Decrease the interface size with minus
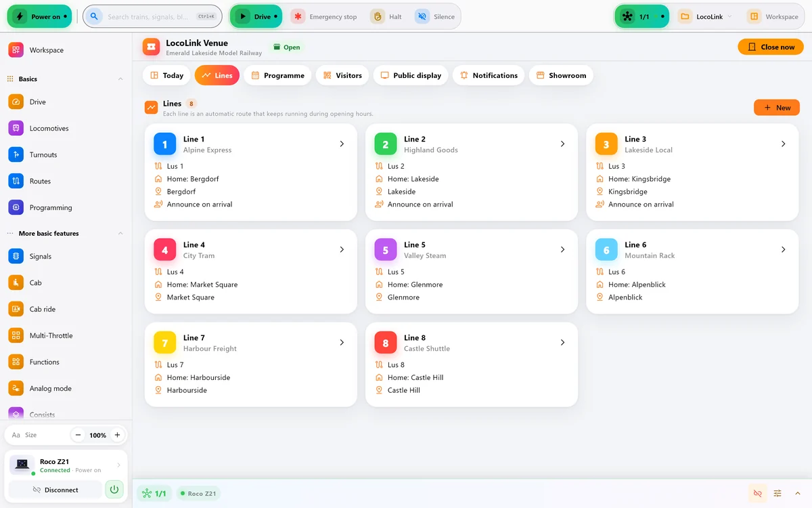 pos(78,435)
